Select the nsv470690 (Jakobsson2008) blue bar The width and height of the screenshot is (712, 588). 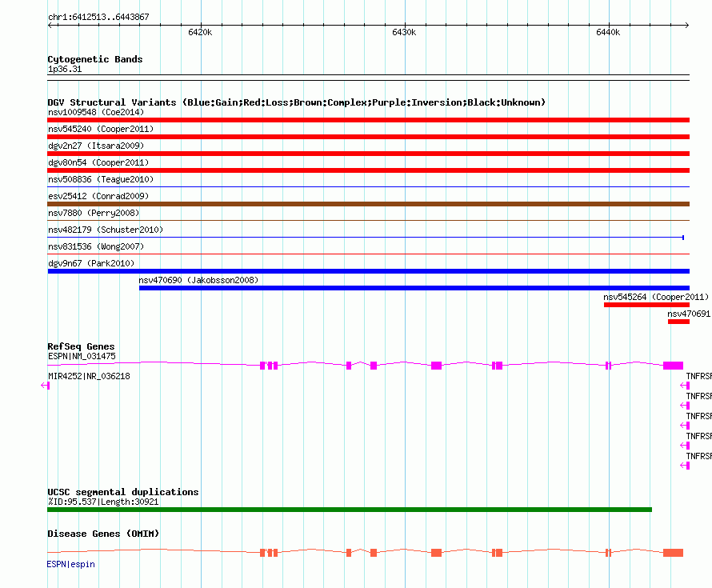(414, 288)
